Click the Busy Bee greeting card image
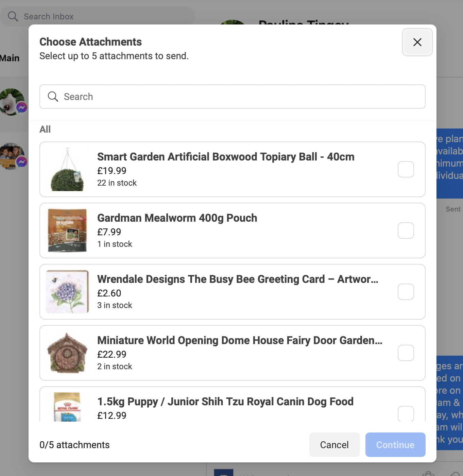This screenshot has height=476, width=463. pos(67,292)
